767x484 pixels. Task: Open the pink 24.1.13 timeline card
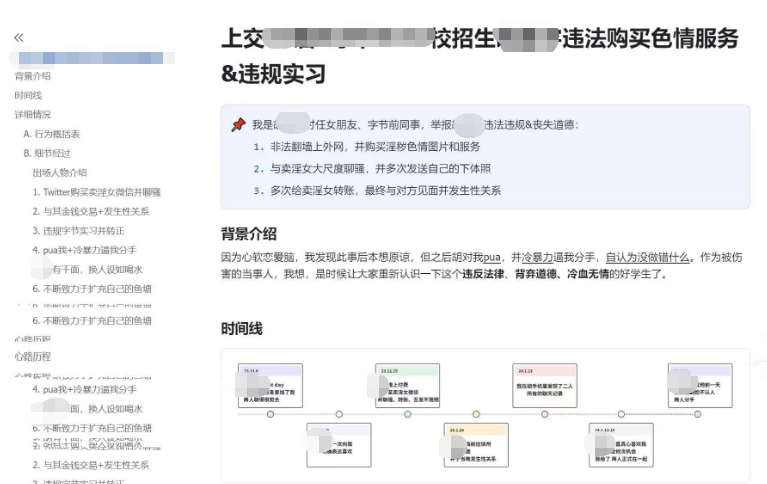click(545, 385)
